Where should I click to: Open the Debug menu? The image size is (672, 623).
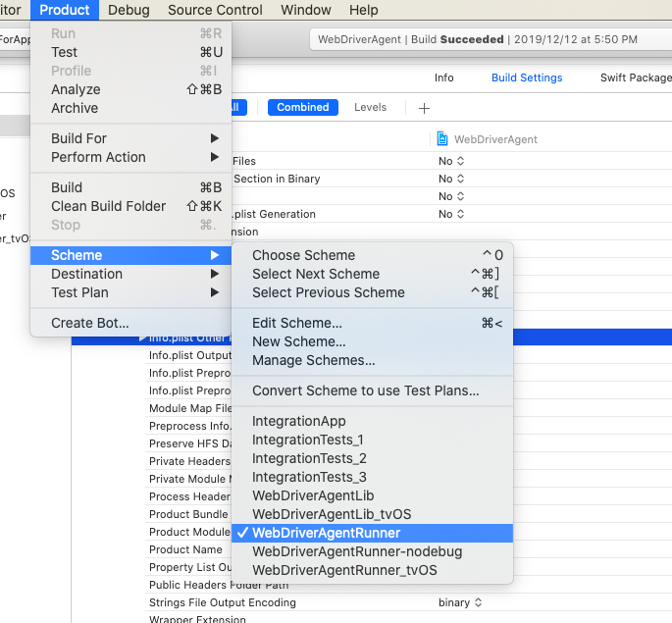pos(129,10)
